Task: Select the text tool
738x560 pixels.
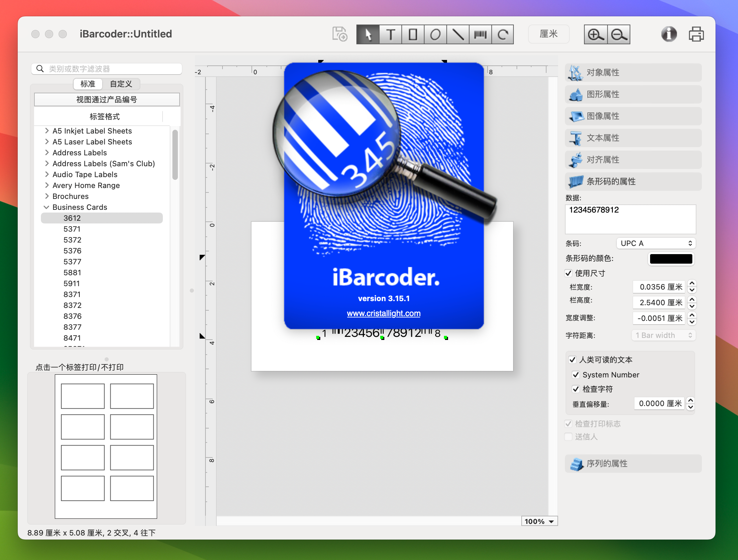Action: point(389,33)
